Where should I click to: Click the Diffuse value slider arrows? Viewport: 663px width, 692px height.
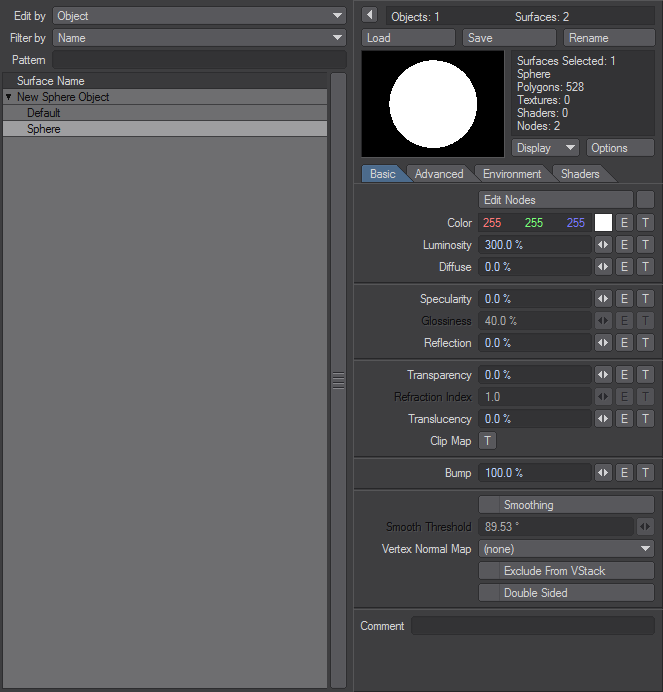603,267
